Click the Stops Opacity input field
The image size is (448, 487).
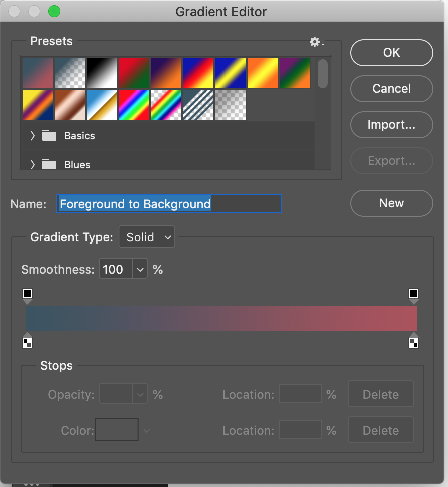116,394
